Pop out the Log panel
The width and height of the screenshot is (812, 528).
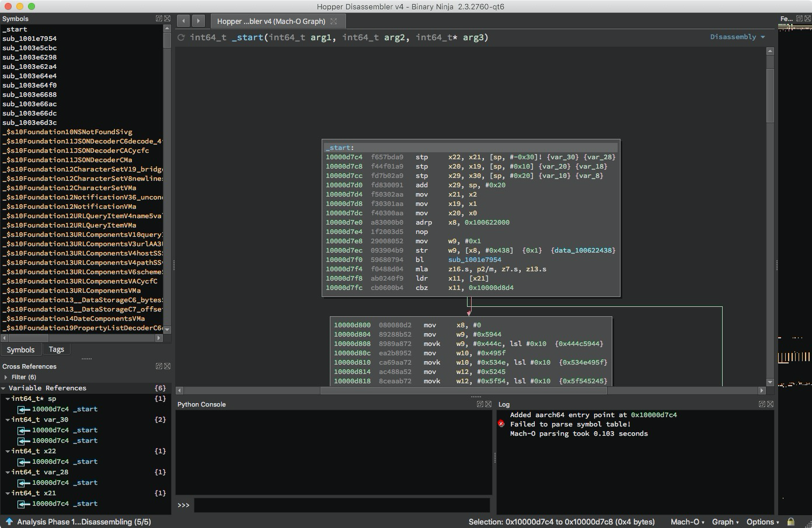pos(762,404)
